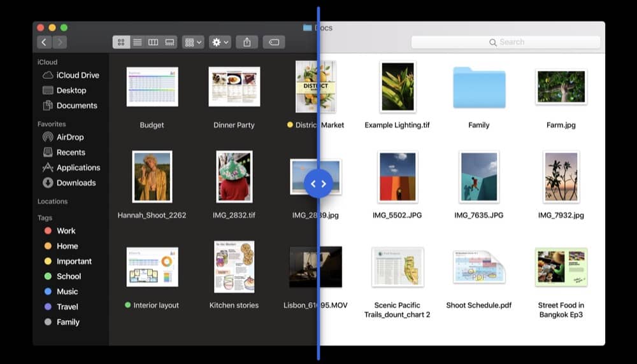Select the Lisbon MOV video file
637x364 pixels.
pos(316,267)
